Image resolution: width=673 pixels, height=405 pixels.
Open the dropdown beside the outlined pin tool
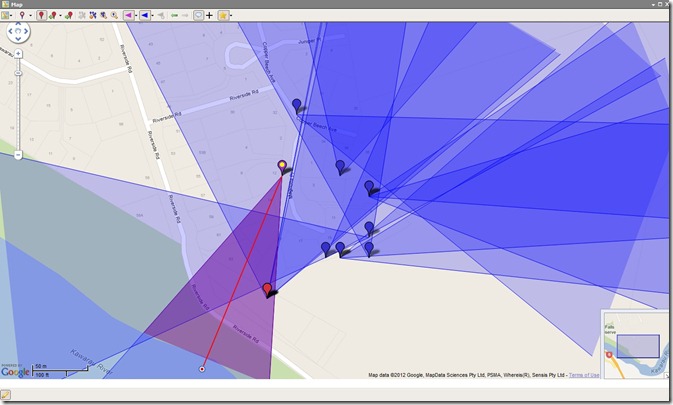pyautogui.click(x=30, y=15)
